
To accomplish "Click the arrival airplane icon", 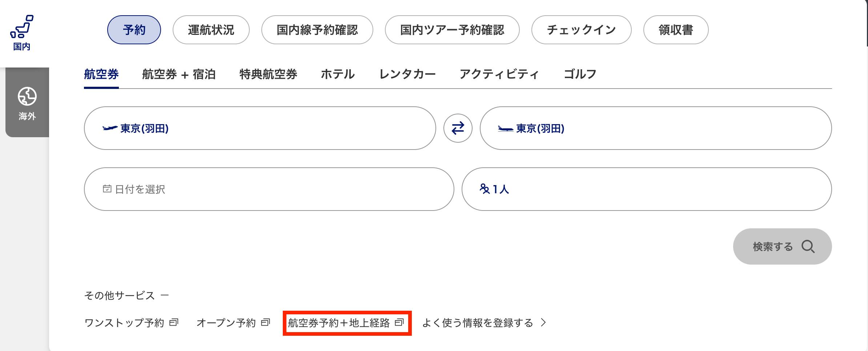I will [505, 128].
